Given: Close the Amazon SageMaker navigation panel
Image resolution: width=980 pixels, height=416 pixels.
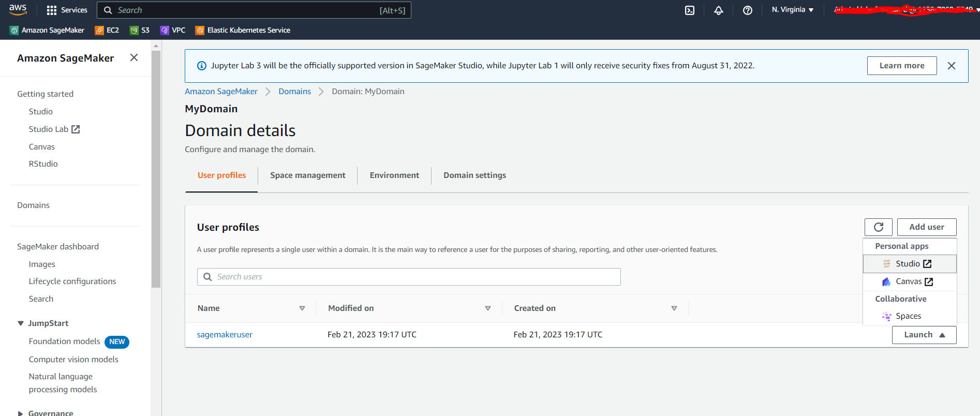Looking at the screenshot, I should click(x=134, y=57).
